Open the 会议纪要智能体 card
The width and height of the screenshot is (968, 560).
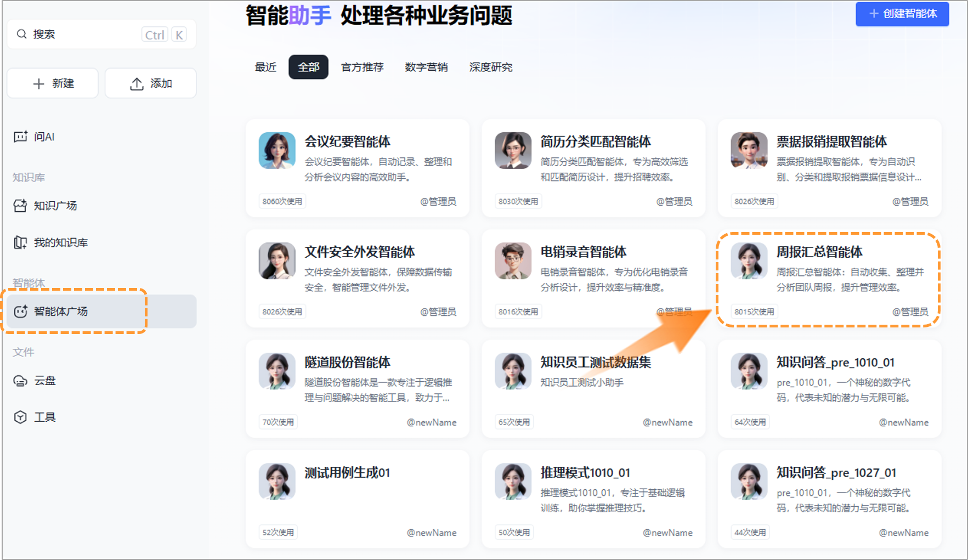356,167
